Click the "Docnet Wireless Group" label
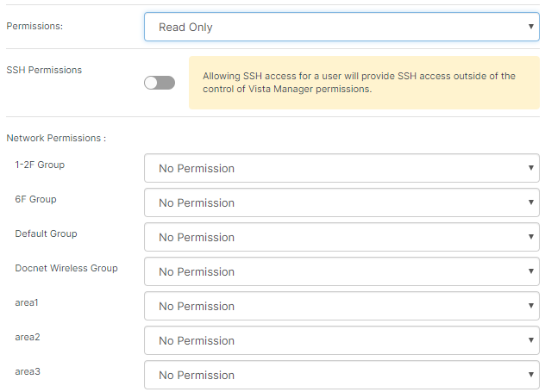545x392 pixels. [x=66, y=268]
